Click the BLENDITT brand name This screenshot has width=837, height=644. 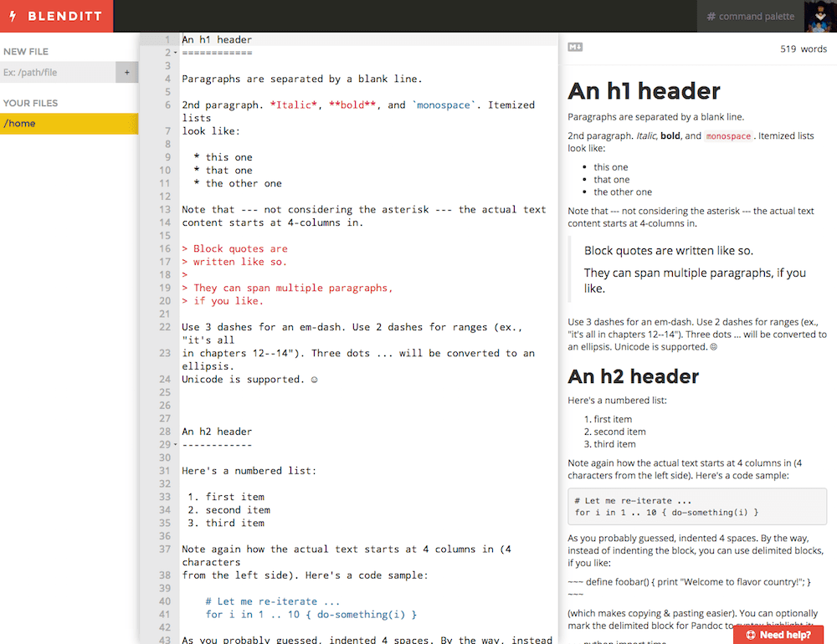click(x=64, y=16)
